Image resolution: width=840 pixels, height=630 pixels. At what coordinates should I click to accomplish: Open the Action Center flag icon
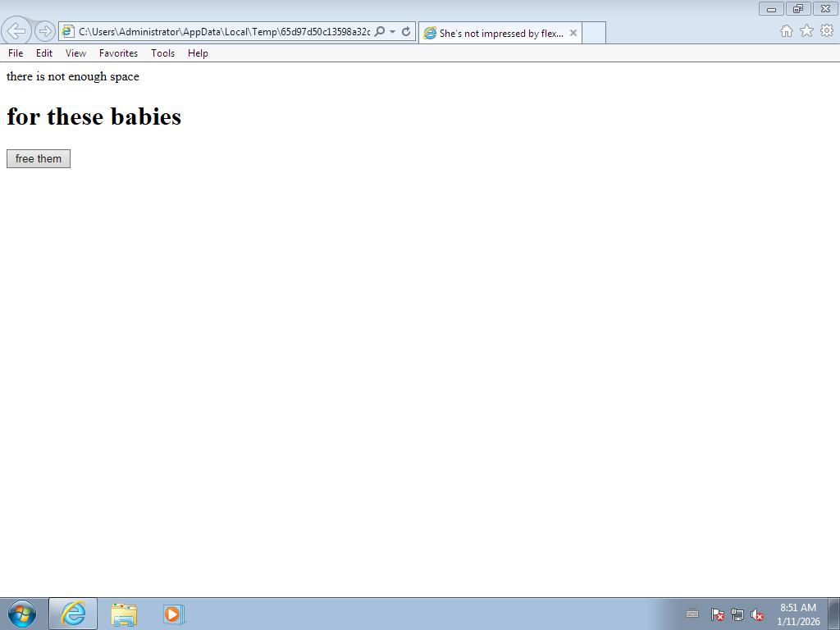[717, 614]
